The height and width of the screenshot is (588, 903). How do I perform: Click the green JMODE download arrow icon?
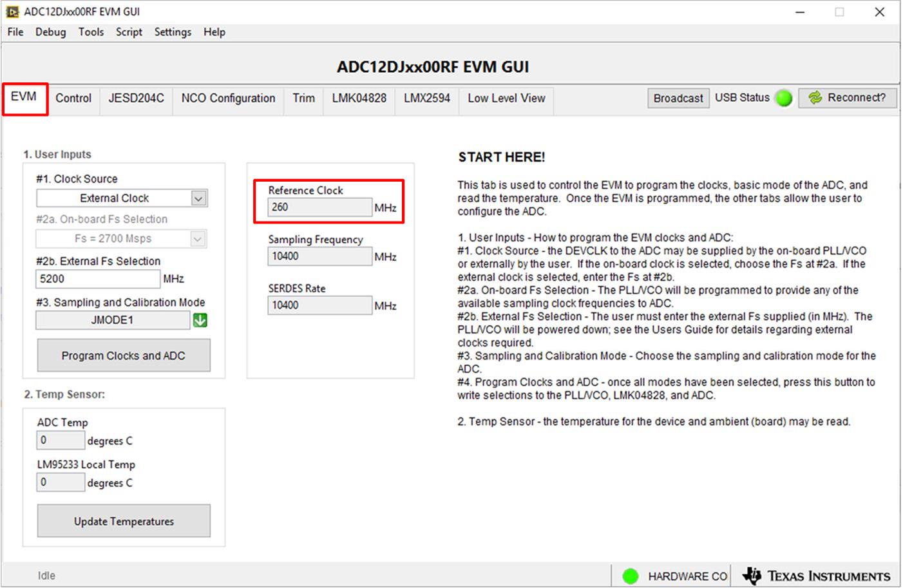tap(200, 320)
